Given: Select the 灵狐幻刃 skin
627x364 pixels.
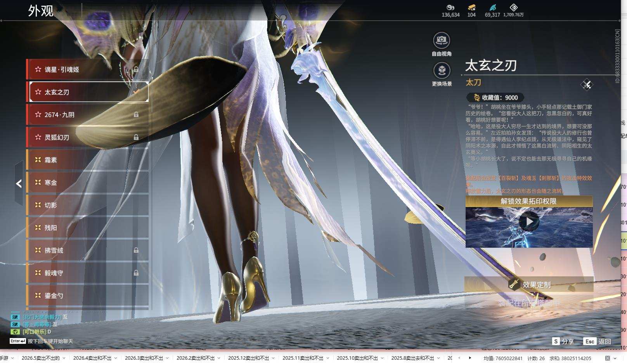Looking at the screenshot, I should pyautogui.click(x=88, y=137).
